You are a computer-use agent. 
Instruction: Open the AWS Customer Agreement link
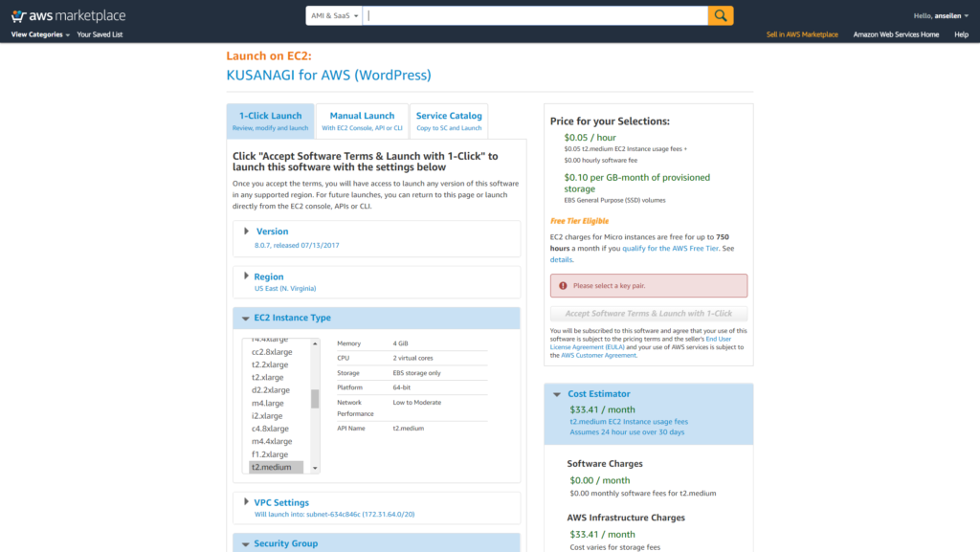[598, 355]
